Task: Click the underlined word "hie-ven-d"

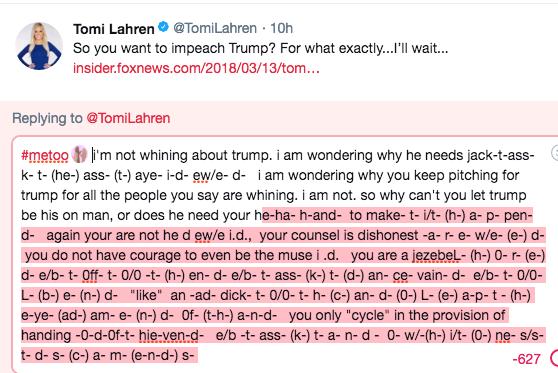Action: [x=171, y=335]
